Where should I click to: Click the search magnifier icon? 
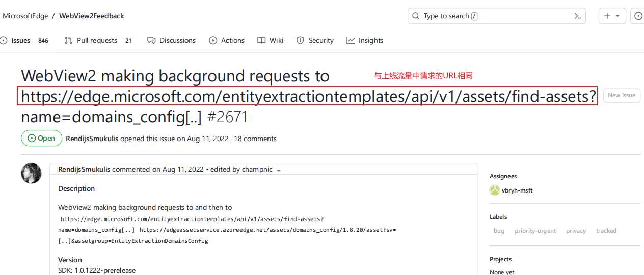(x=416, y=16)
